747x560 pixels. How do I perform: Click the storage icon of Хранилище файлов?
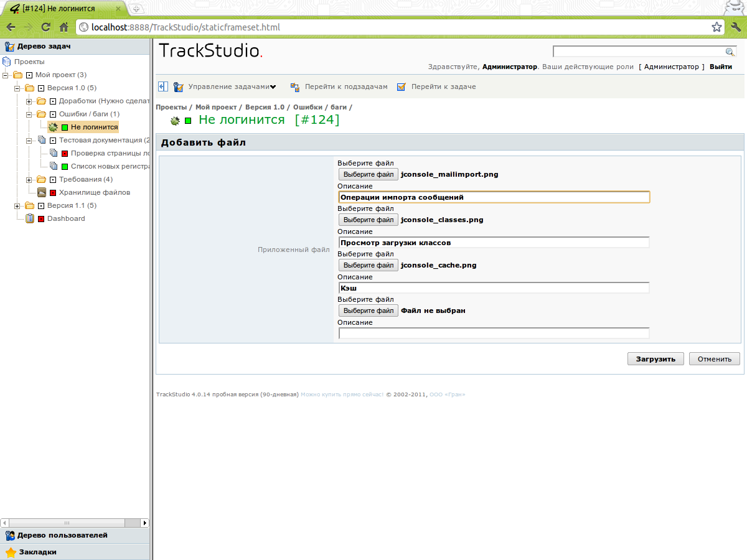point(42,192)
